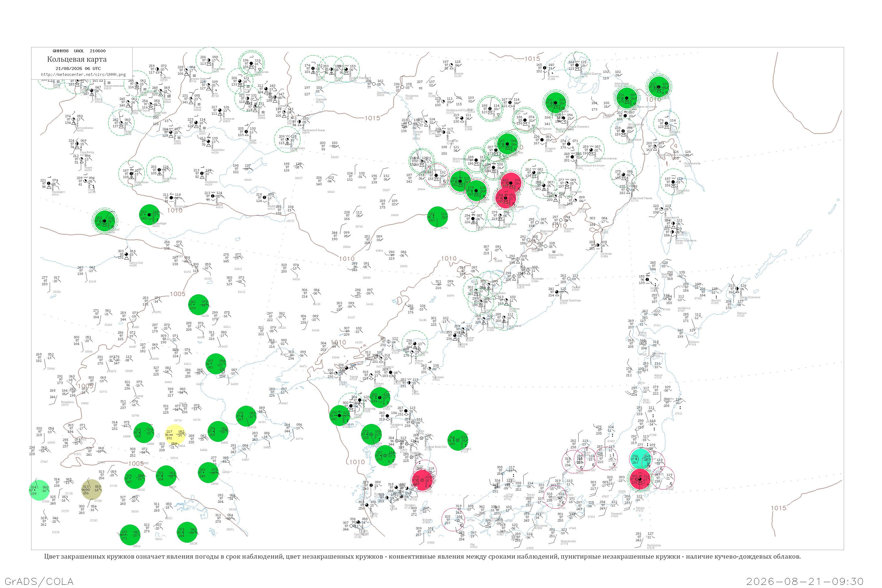Click the station label "Shionomisaki"
Image resolution: width=882 pixels, height=588 pixels.
pos(568,541)
